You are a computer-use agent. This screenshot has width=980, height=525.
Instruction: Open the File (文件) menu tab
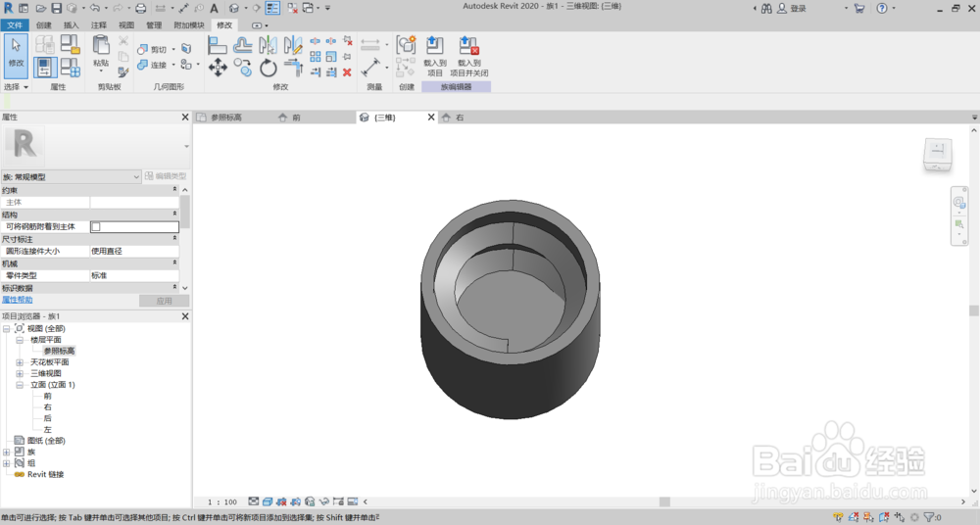15,25
